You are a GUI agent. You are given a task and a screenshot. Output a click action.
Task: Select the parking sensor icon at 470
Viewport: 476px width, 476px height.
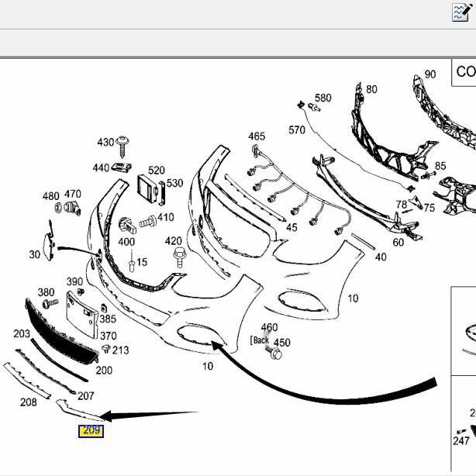pos(74,208)
